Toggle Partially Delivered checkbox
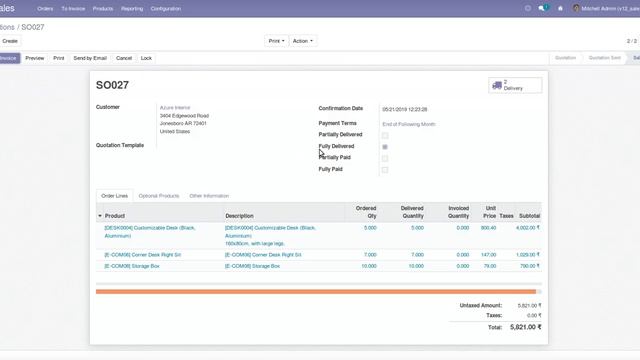 385,135
